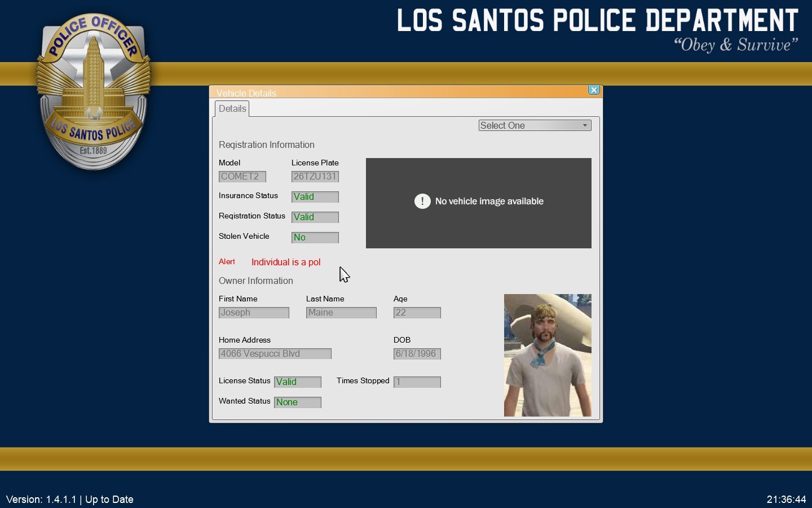This screenshot has width=812, height=508.
Task: Click the version status text
Action: pos(70,500)
